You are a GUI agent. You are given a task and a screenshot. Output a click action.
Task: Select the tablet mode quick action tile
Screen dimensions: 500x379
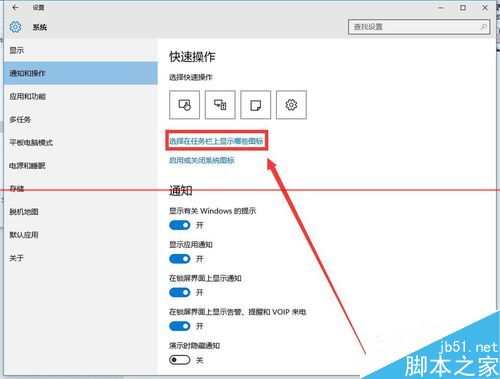[184, 105]
